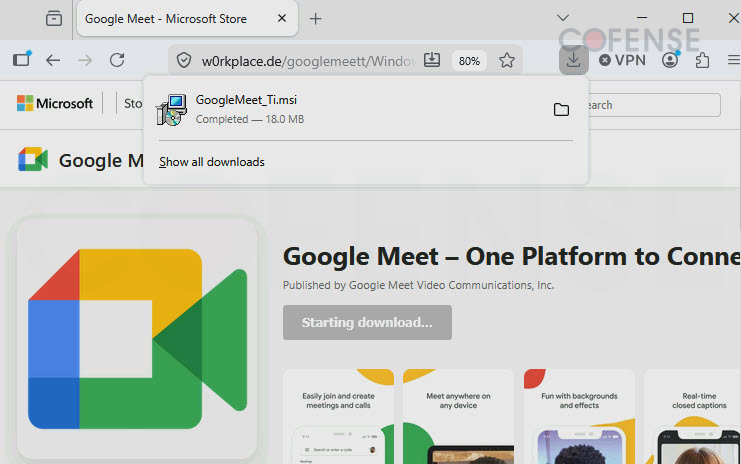Image resolution: width=741 pixels, height=464 pixels.
Task: Open the Meet anywhere on any device screenshot
Action: (458, 417)
